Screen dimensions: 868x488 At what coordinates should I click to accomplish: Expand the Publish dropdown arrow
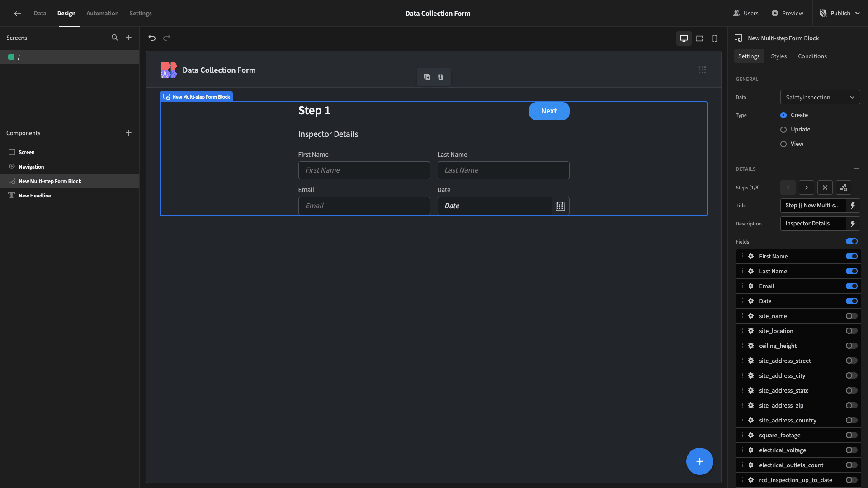[858, 14]
